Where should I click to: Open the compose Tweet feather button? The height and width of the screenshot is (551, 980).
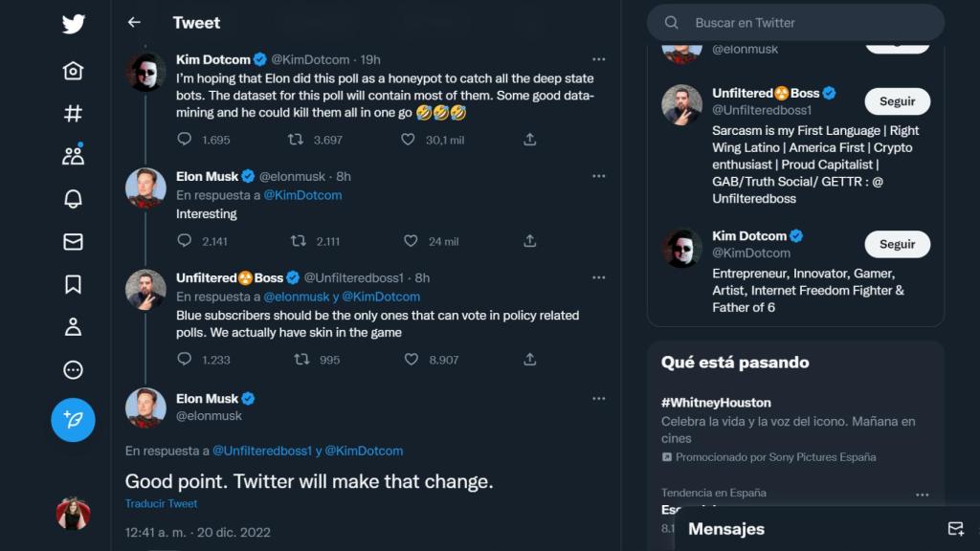73,420
